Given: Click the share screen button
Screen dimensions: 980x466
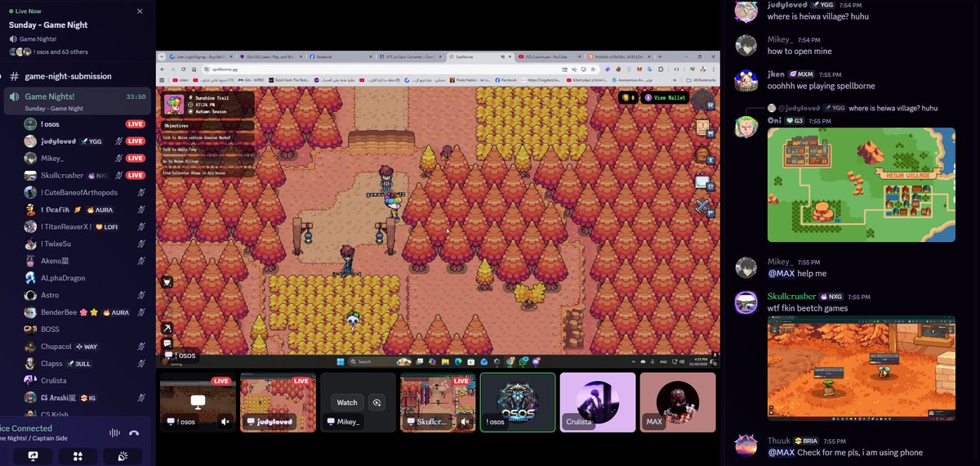Looking at the screenshot, I should coord(33,456).
